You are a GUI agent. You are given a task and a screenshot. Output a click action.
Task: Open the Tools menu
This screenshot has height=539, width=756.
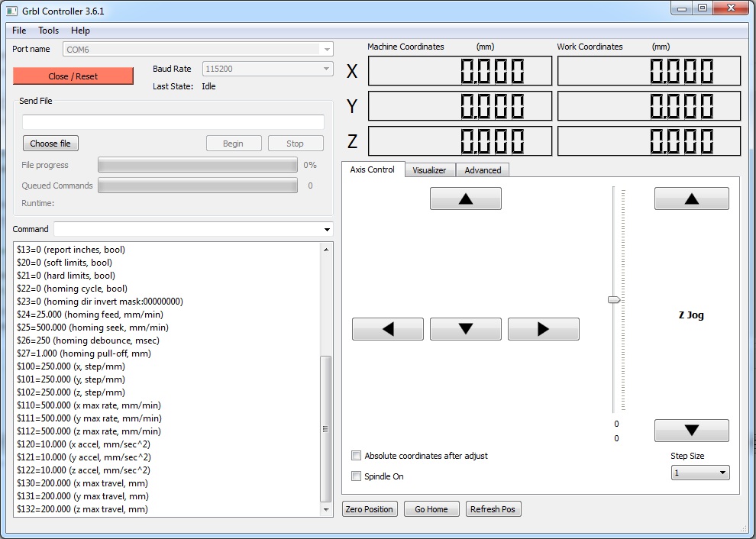pyautogui.click(x=49, y=31)
